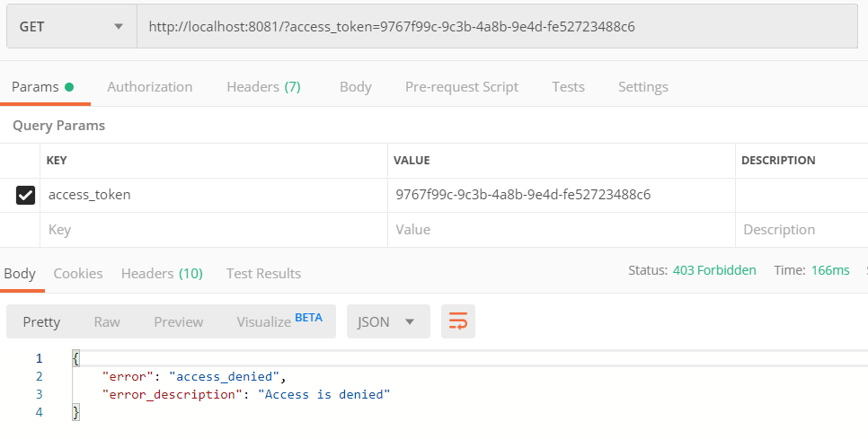
Task: Click the wrap lines icon in response toolbar
Action: point(458,321)
